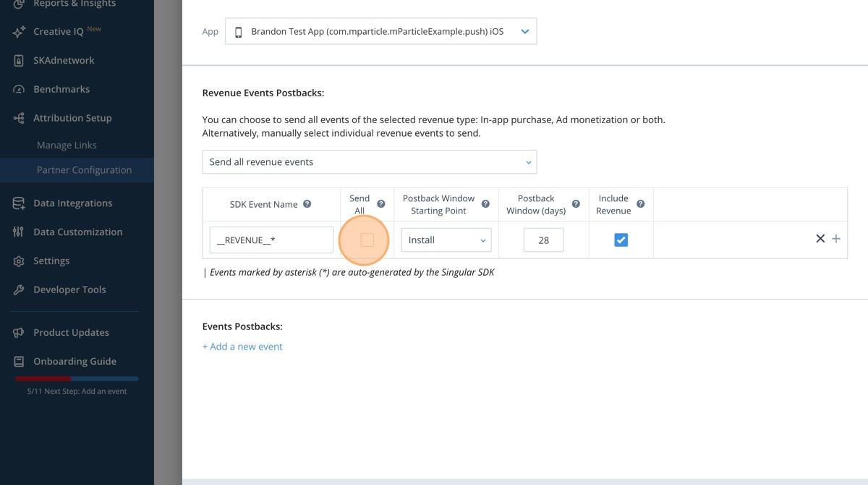Click the SKAdnetwork sidebar icon

click(x=19, y=61)
